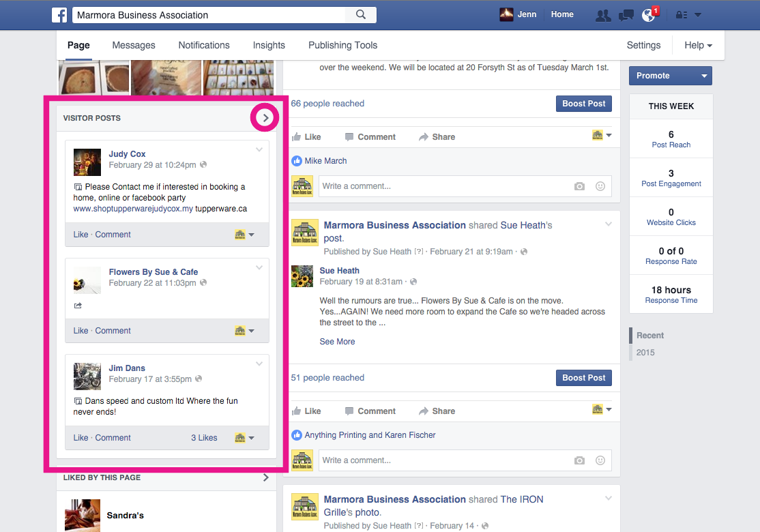The width and height of the screenshot is (760, 532).
Task: Open Judy Cox profile name link
Action: coord(127,154)
